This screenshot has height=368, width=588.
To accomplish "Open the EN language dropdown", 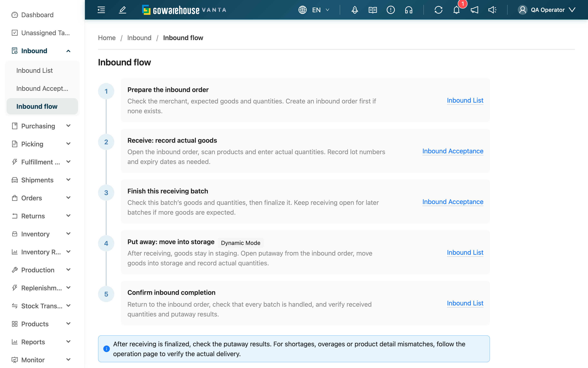I will [x=321, y=10].
